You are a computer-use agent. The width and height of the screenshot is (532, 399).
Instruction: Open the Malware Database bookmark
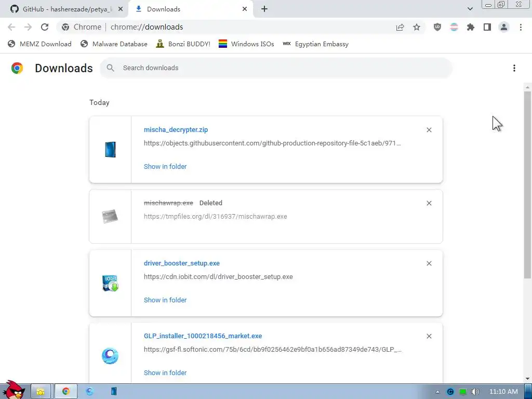click(x=114, y=44)
